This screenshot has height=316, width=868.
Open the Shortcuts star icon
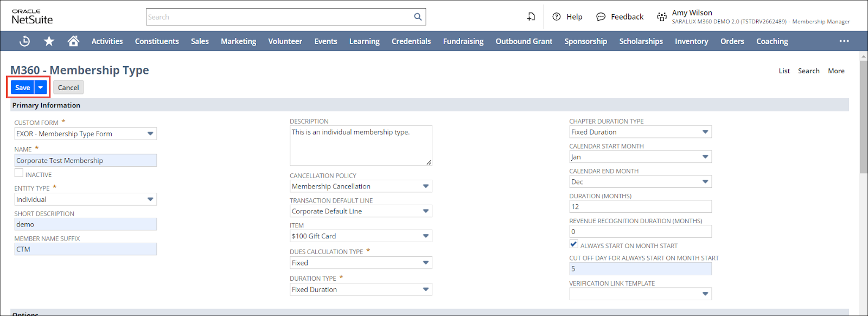pos(49,41)
